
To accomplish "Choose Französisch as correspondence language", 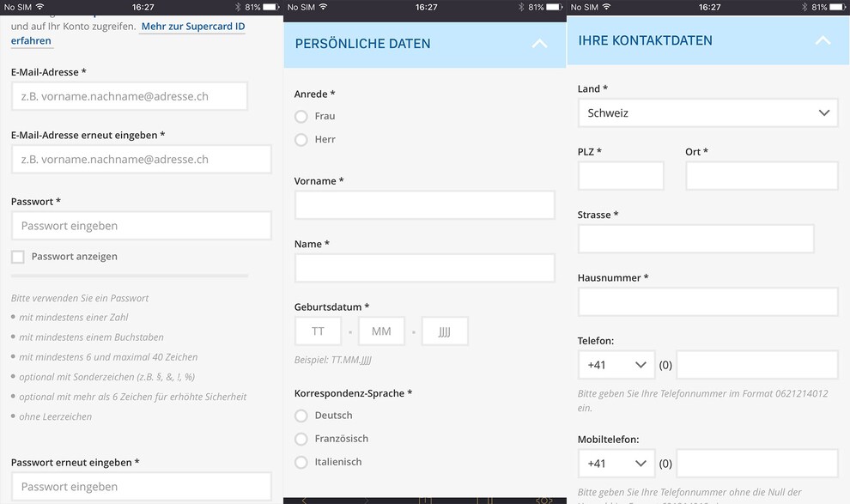I will tap(301, 439).
